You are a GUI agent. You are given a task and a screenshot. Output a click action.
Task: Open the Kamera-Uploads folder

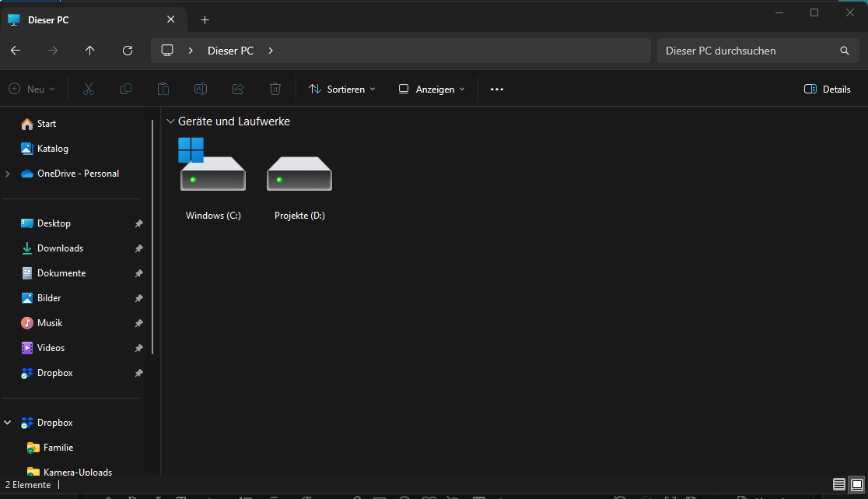point(69,472)
